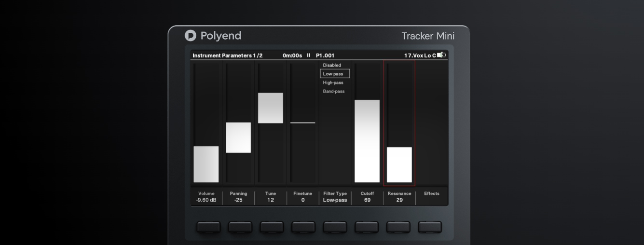Screen dimensions: 644x245
Task: Click the Filter Type label at the bottom
Action: (335, 197)
